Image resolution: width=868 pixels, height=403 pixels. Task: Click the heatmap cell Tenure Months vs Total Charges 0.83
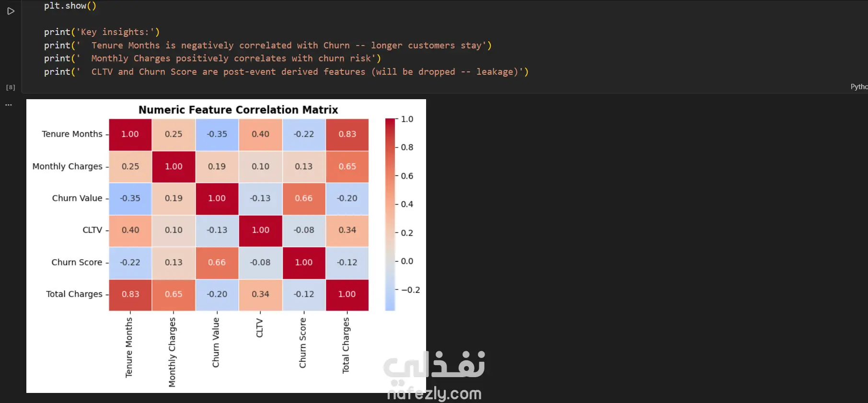coord(347,134)
